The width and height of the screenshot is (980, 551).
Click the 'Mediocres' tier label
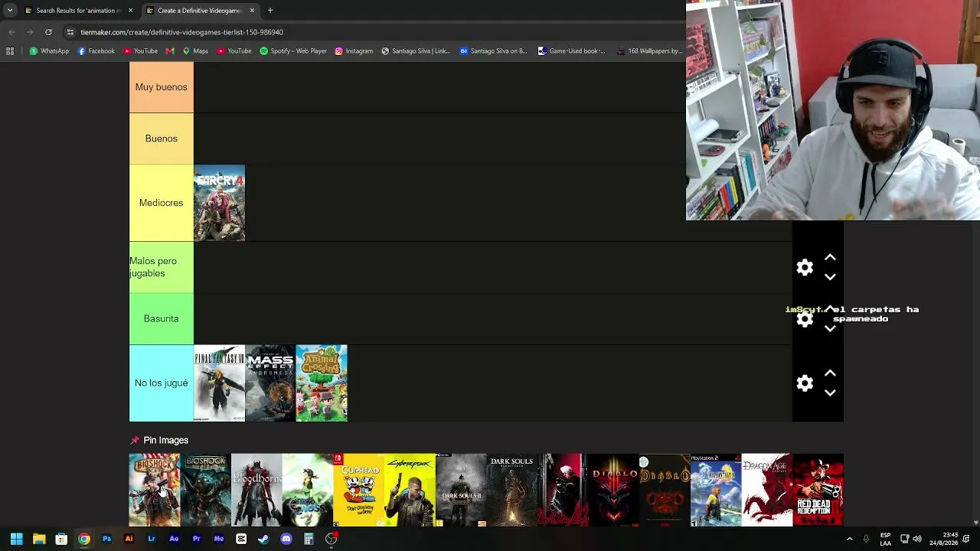click(x=161, y=203)
